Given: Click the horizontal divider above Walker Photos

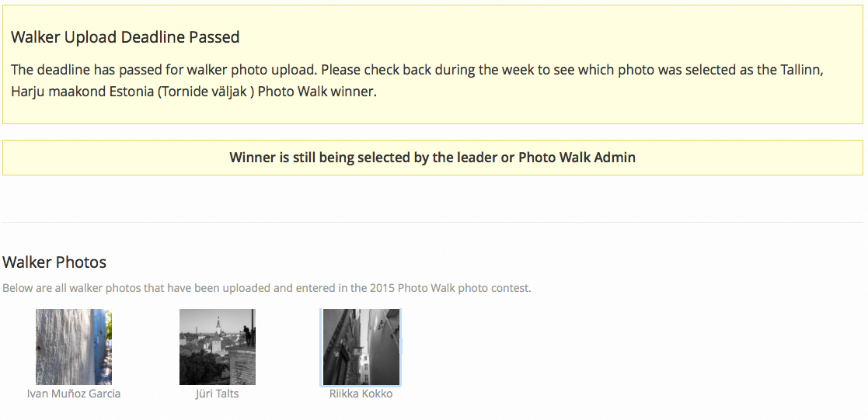Looking at the screenshot, I should click(433, 223).
